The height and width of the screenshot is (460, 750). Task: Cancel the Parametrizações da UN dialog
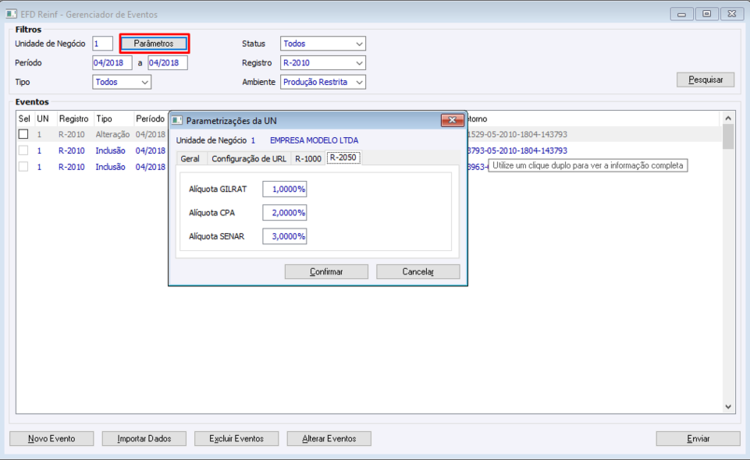tap(418, 272)
